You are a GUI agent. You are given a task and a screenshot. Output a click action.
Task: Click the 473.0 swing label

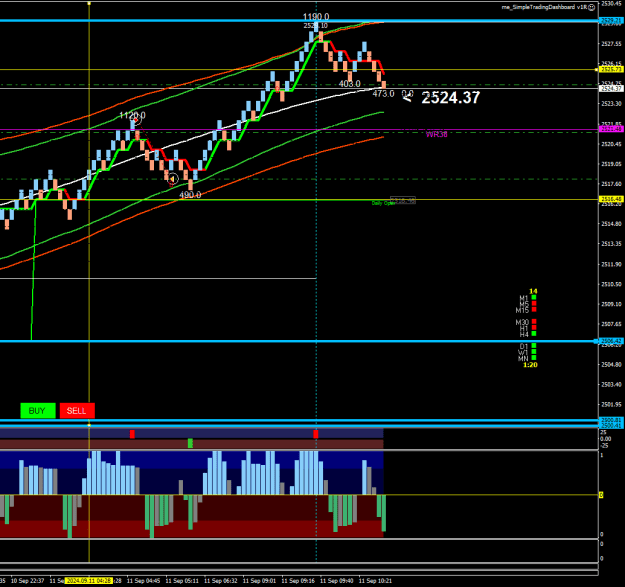tap(383, 93)
